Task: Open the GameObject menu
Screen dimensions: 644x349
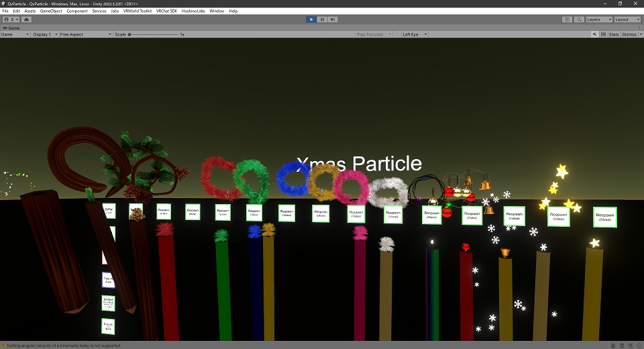Action: (x=51, y=11)
